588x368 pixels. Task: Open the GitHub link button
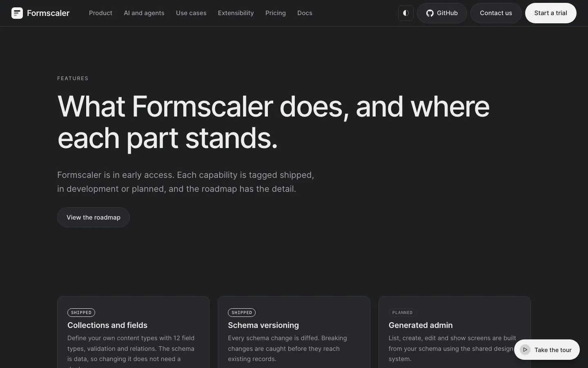(442, 13)
